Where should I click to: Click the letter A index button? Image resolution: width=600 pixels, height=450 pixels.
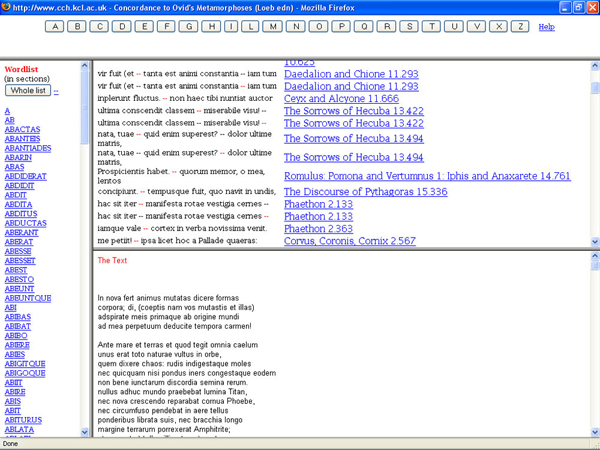(x=55, y=26)
